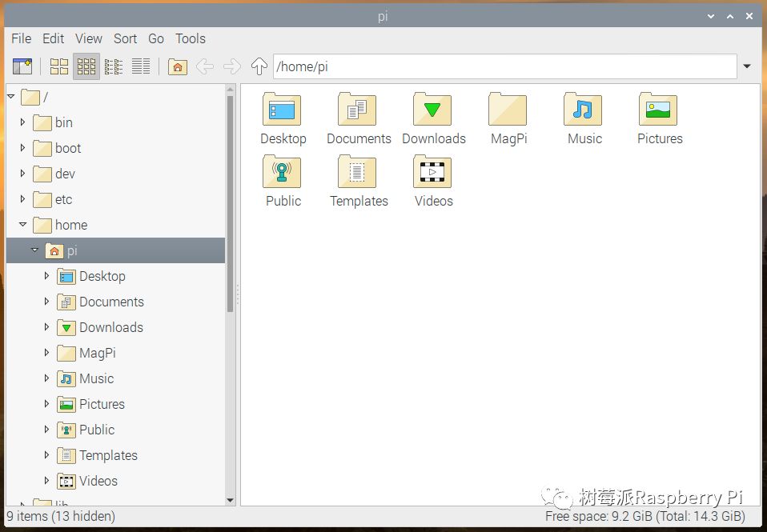Click the Public folder icon in the main pane
The image size is (767, 532).
click(283, 173)
